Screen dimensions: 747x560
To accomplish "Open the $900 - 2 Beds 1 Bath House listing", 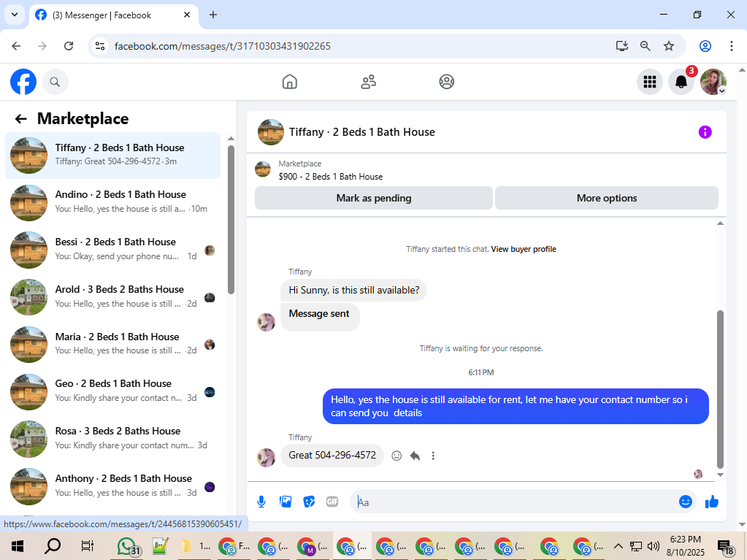I will coord(331,177).
